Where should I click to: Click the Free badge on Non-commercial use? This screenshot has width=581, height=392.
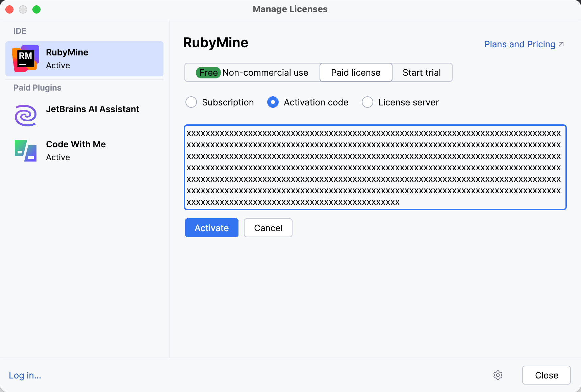click(208, 72)
